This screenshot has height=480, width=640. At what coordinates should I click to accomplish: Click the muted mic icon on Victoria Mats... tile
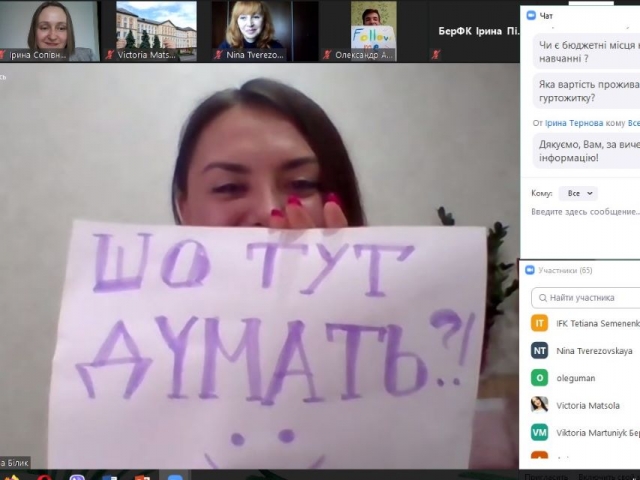coord(109,55)
